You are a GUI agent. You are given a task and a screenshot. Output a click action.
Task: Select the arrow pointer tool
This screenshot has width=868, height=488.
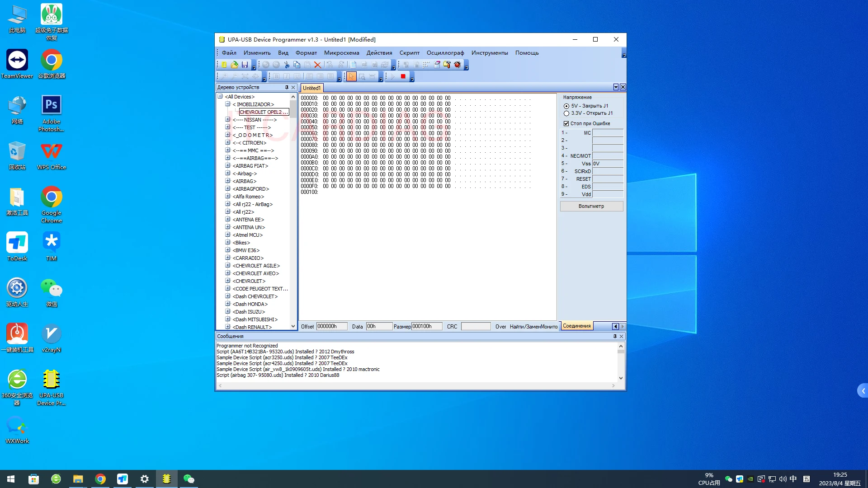pyautogui.click(x=351, y=77)
